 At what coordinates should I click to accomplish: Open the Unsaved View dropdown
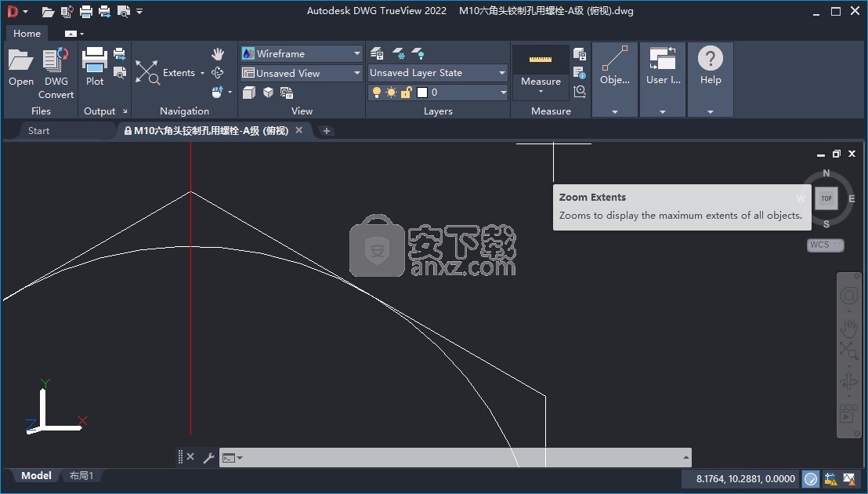click(302, 73)
